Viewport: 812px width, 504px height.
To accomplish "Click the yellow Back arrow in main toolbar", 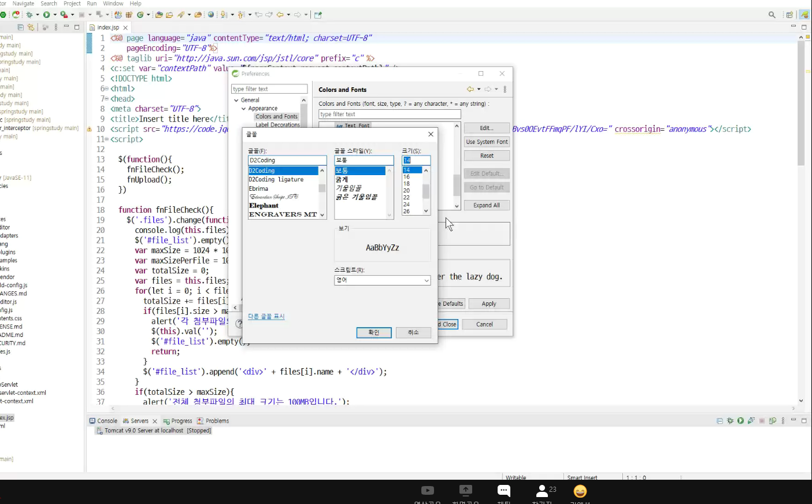I will (280, 14).
